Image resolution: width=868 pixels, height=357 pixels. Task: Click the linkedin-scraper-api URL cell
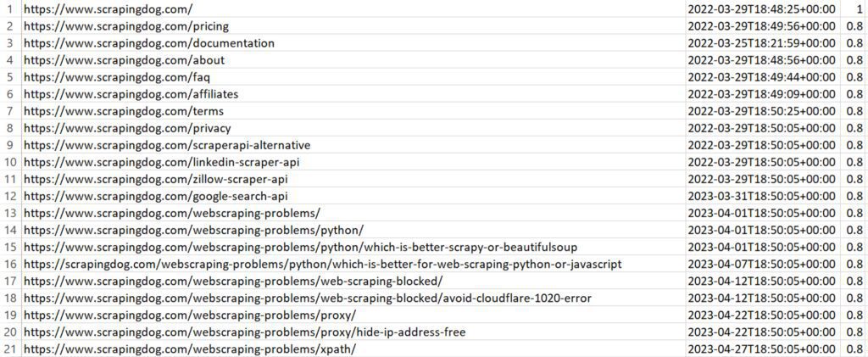tap(162, 162)
